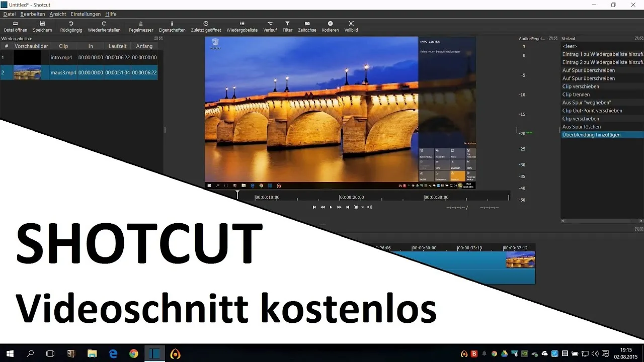The width and height of the screenshot is (644, 362).
Task: Click the Clip column header
Action: (63, 46)
